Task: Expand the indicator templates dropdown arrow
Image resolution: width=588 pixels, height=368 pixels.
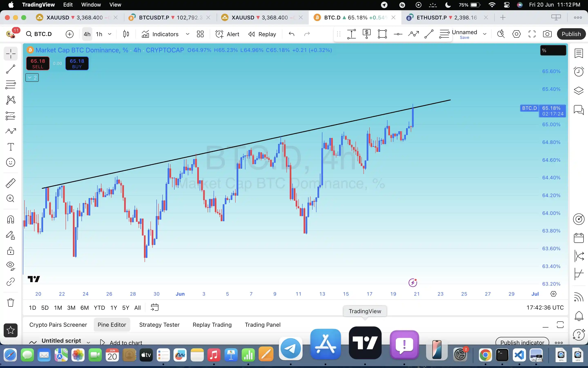Action: 188,34
